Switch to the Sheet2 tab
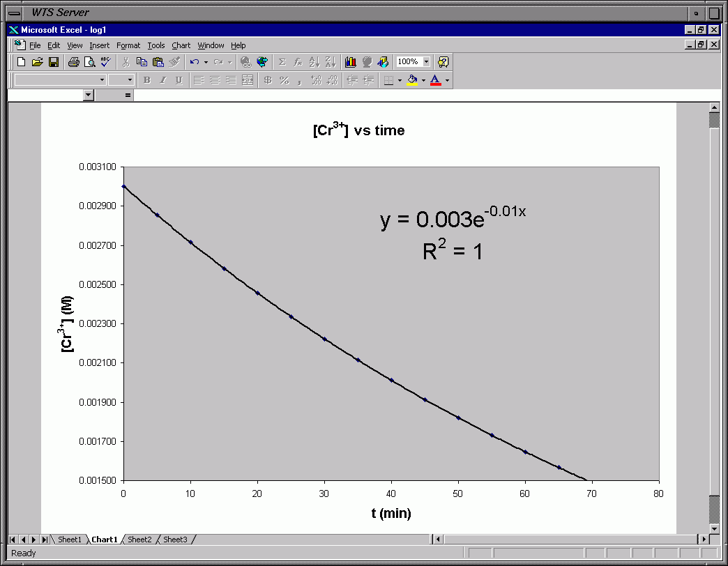Screen dimensions: 728x566 (139, 540)
